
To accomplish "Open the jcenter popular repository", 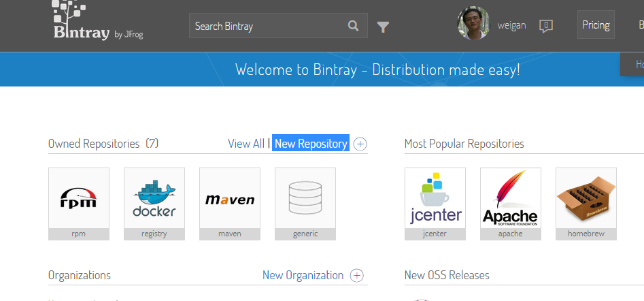I will point(435,204).
